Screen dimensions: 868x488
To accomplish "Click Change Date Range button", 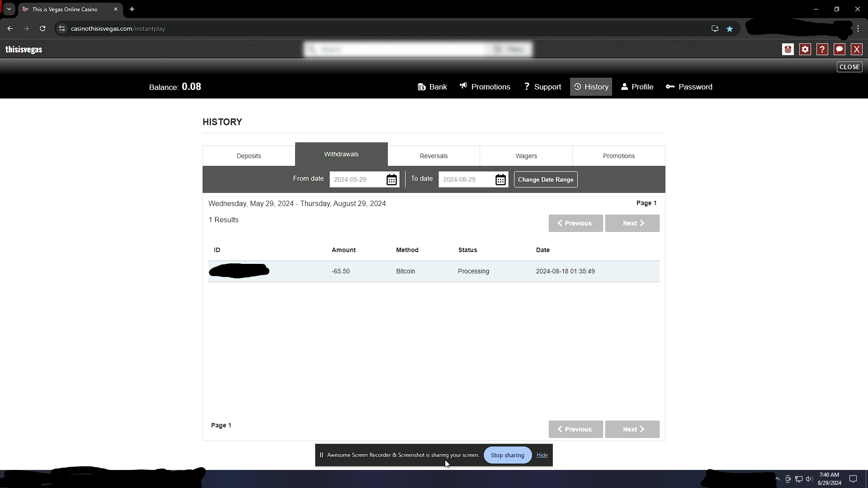I will tap(546, 179).
